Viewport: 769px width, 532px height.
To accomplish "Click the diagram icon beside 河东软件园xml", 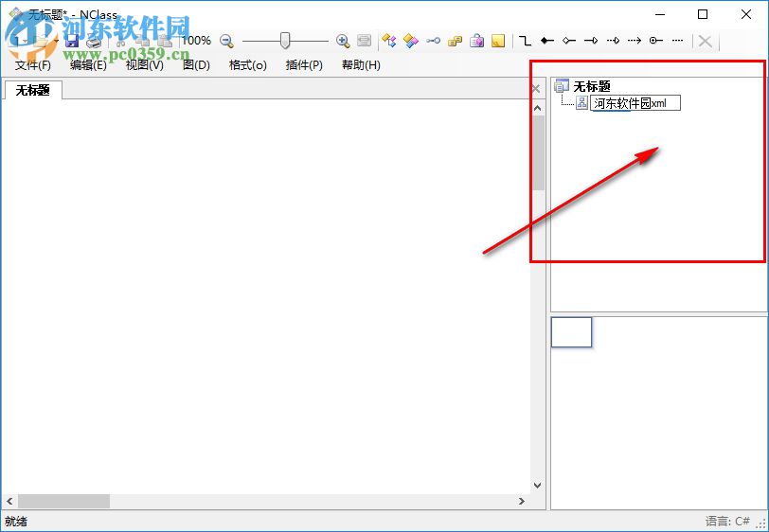I will coord(581,102).
